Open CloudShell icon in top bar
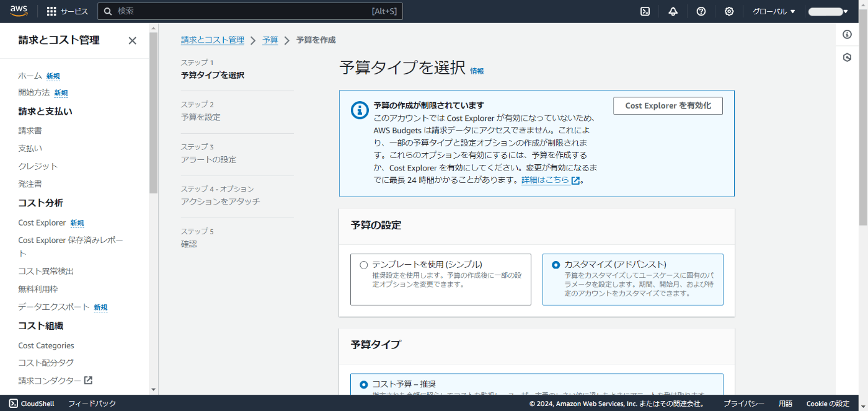This screenshot has height=411, width=868. click(x=645, y=11)
